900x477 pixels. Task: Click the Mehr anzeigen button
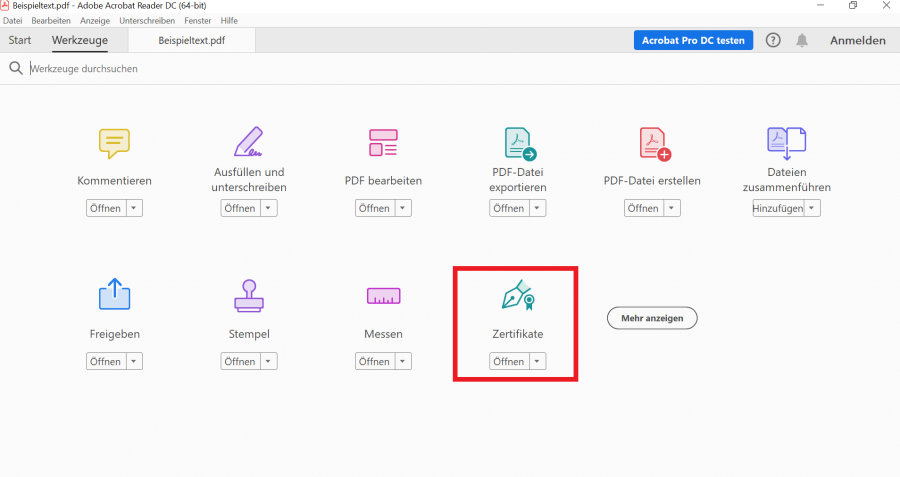[x=652, y=317]
